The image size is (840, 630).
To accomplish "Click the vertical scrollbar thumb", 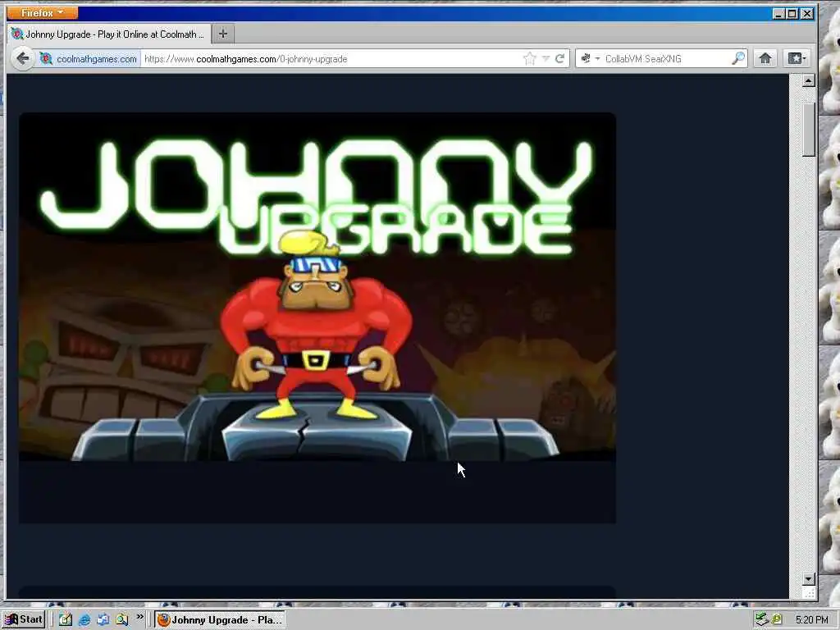I will click(808, 129).
